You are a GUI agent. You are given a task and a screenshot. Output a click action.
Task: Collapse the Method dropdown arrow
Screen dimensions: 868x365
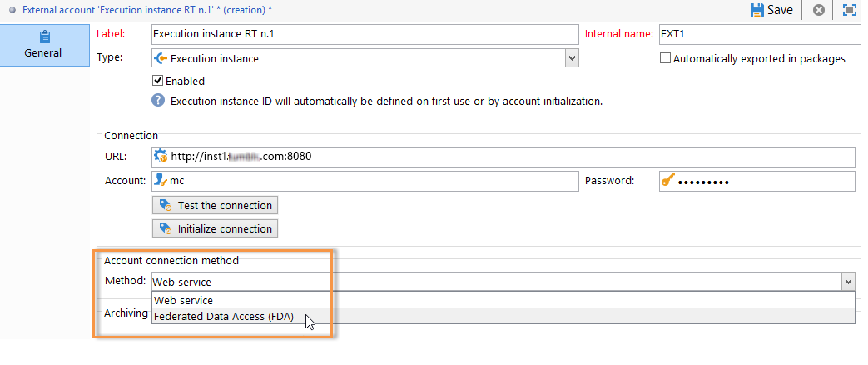pyautogui.click(x=848, y=281)
